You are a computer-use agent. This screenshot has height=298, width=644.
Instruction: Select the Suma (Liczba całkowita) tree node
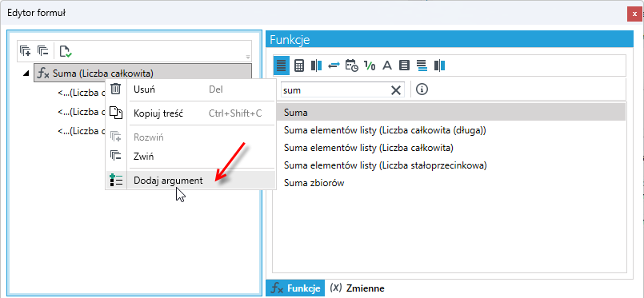pyautogui.click(x=142, y=74)
